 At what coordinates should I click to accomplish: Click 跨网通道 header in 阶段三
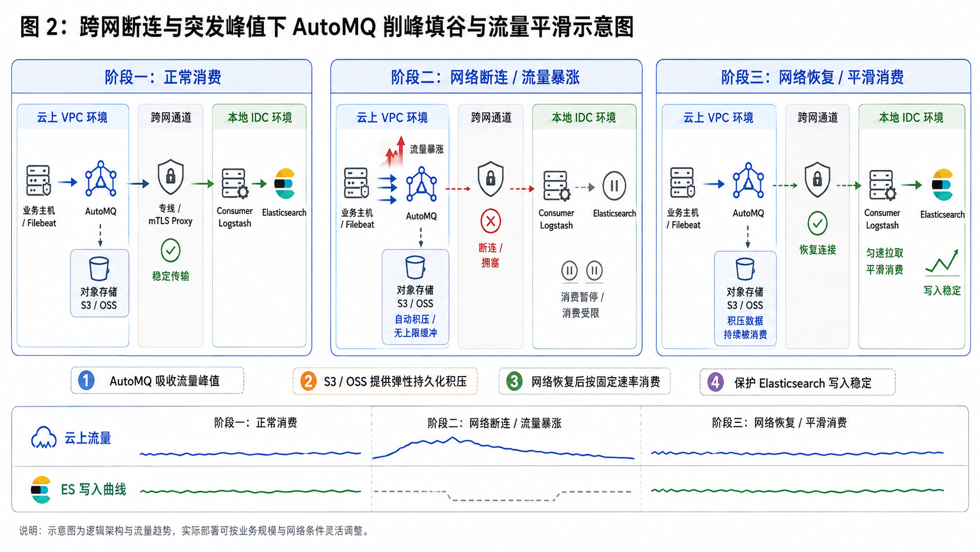(x=818, y=117)
